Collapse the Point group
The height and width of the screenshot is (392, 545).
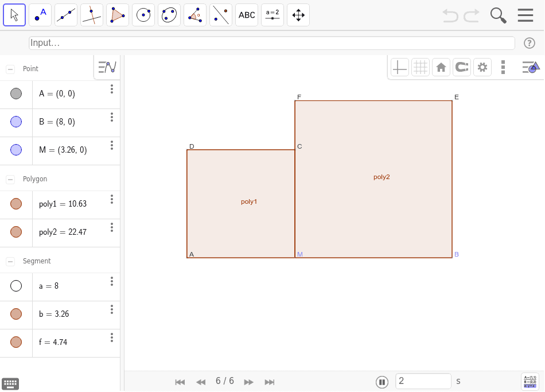(x=10, y=69)
